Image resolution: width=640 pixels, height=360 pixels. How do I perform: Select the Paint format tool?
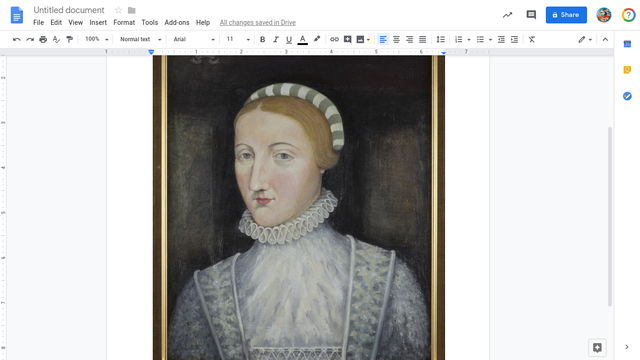70,40
